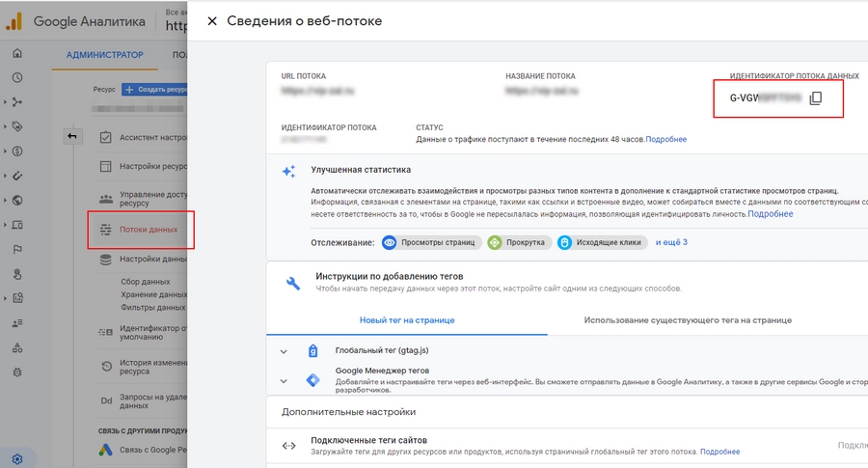This screenshot has height=468, width=868.
Task: Switch to the Администратор tab
Action: [x=104, y=55]
